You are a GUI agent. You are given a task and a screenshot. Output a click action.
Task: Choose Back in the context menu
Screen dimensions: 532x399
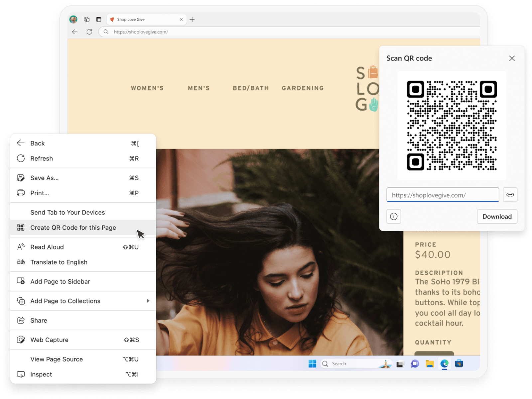tap(83, 143)
